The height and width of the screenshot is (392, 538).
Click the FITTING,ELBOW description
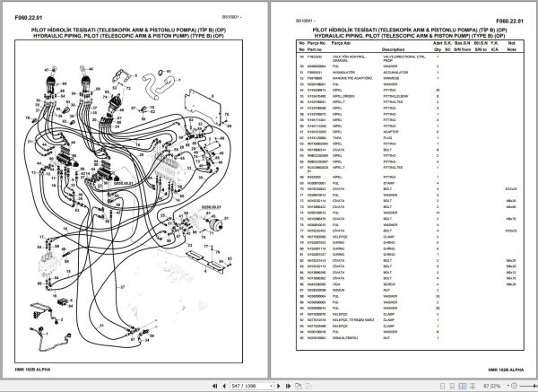397,96
